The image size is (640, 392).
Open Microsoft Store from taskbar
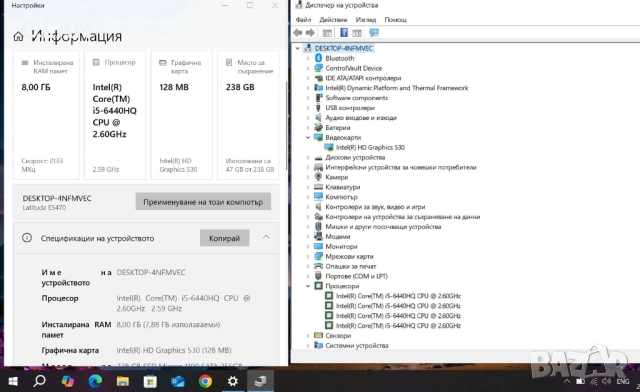pyautogui.click(x=150, y=381)
